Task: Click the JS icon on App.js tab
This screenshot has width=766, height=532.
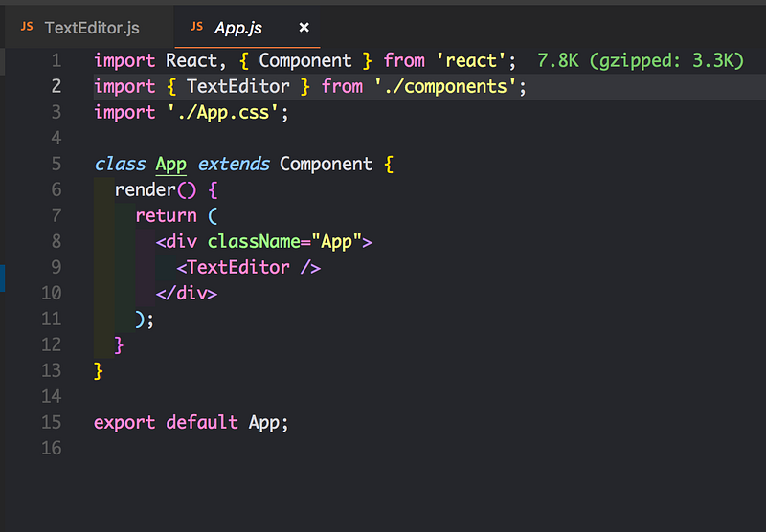Action: pos(196,27)
